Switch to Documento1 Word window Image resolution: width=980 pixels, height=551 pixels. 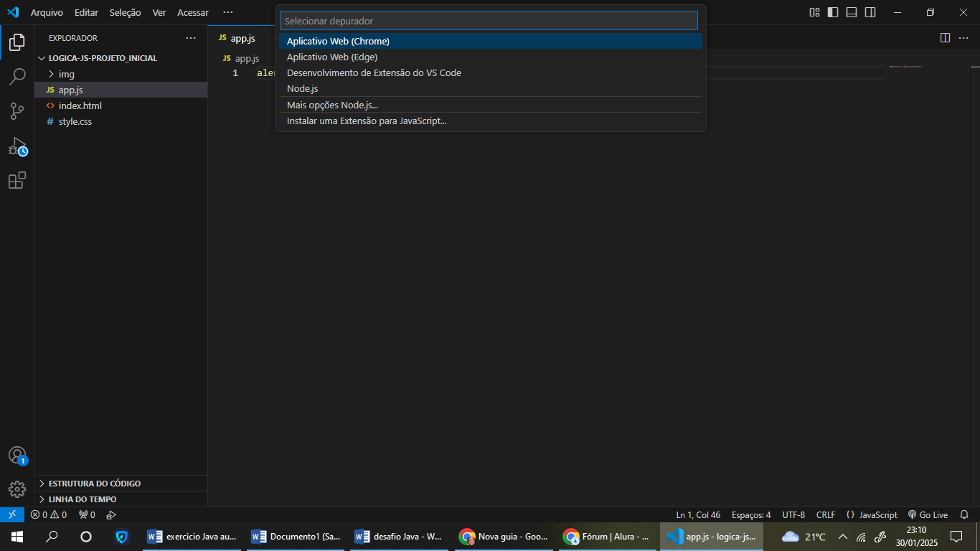pos(296,537)
